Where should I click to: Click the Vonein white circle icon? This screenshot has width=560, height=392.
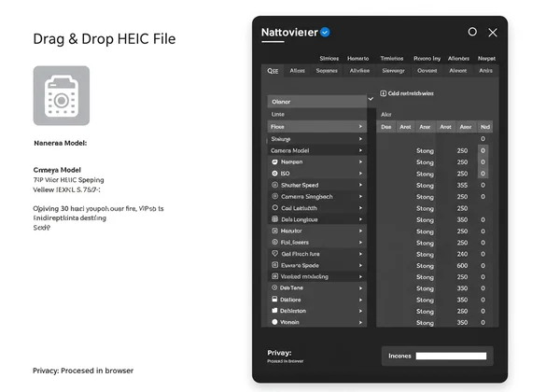274,322
